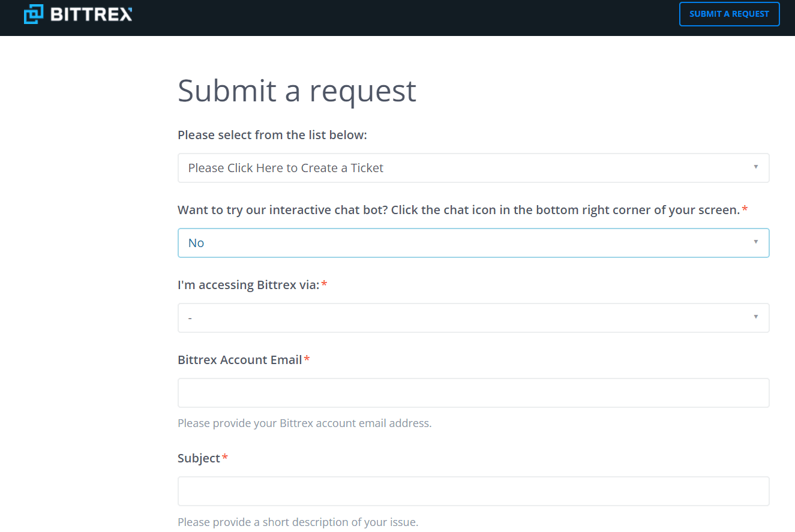Click the interactive chat bot question label
The image size is (795, 532).
coord(458,210)
